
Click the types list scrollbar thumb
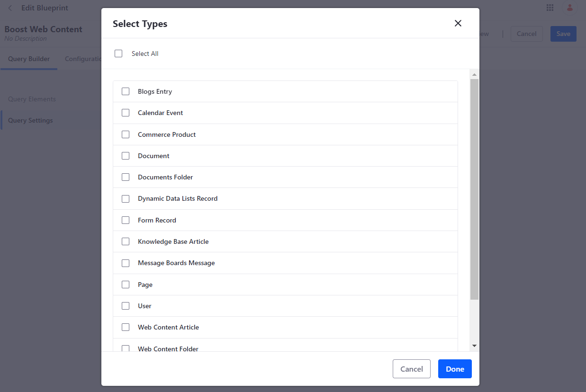pos(474,189)
